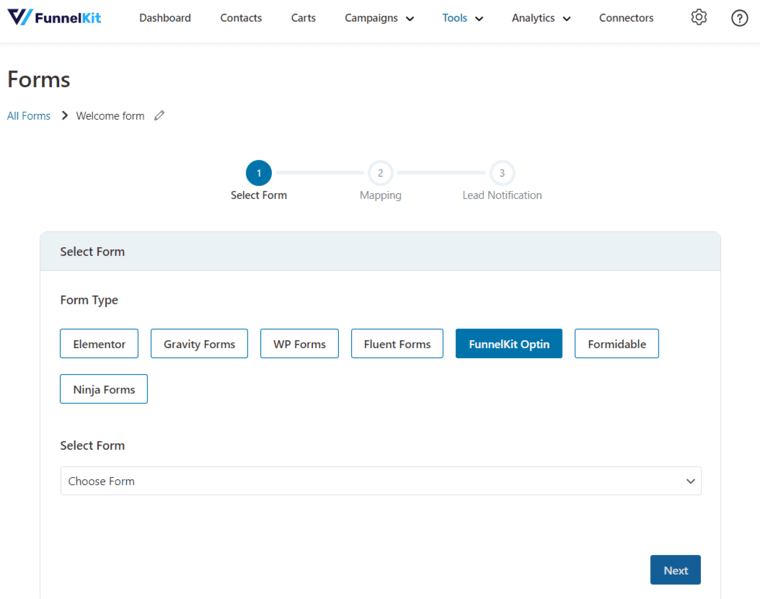
Task: Open the help question mark icon
Action: point(739,18)
